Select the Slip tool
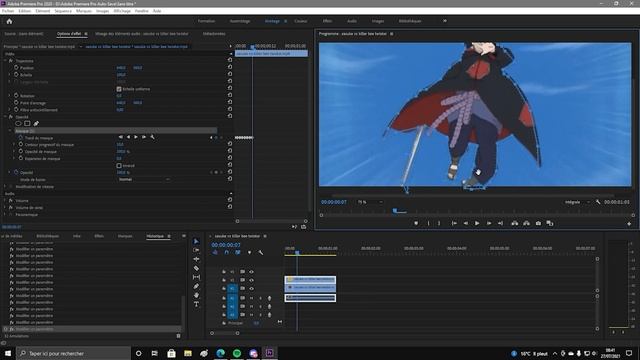The width and height of the screenshot is (640, 360). (x=196, y=277)
